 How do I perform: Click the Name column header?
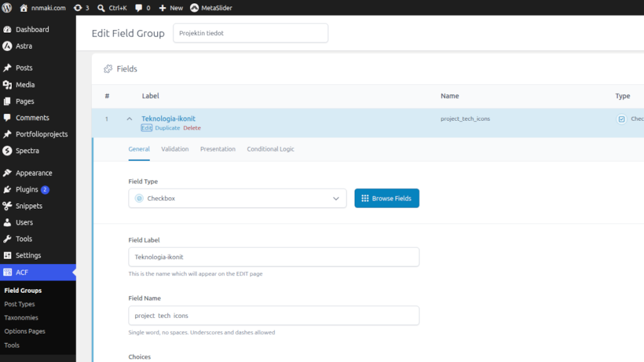coord(450,96)
